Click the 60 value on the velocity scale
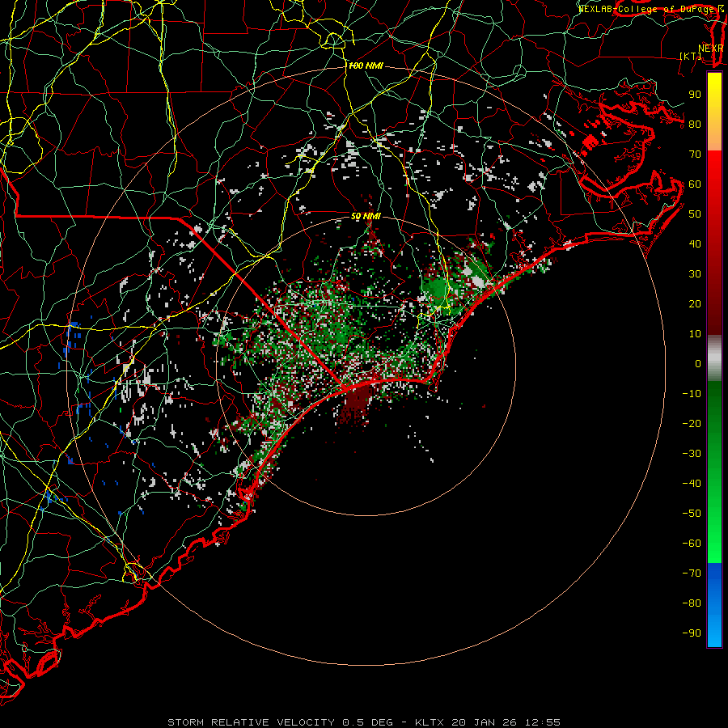This screenshot has width=728, height=728. 695,184
